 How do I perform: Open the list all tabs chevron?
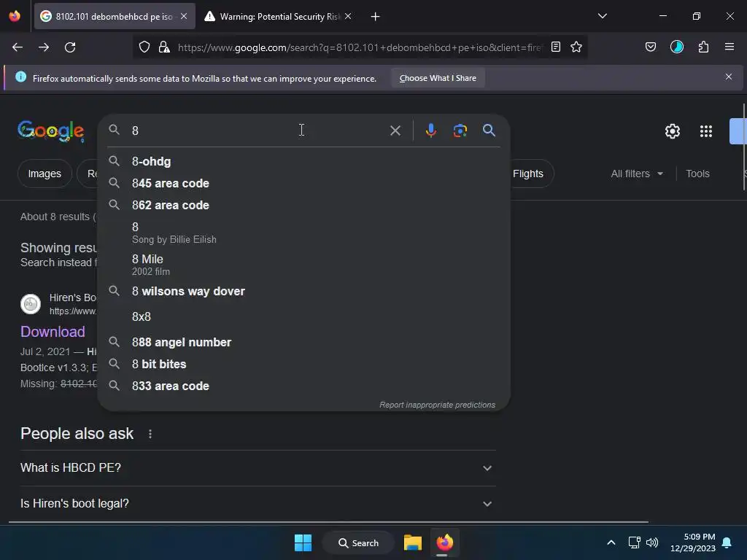pyautogui.click(x=603, y=16)
